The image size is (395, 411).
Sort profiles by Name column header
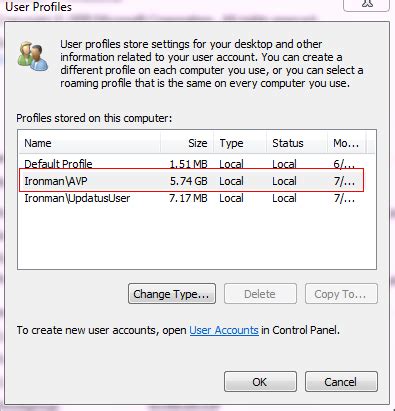coord(90,143)
